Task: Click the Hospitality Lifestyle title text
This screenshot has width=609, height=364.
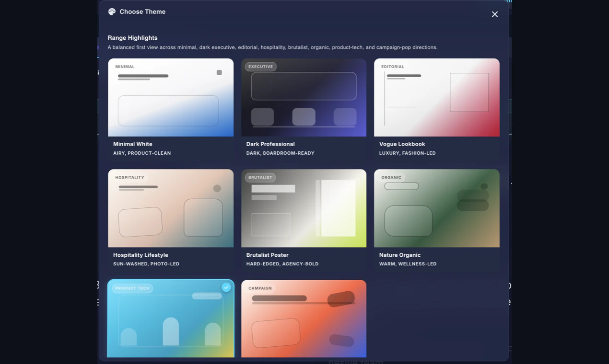Action: click(141, 255)
